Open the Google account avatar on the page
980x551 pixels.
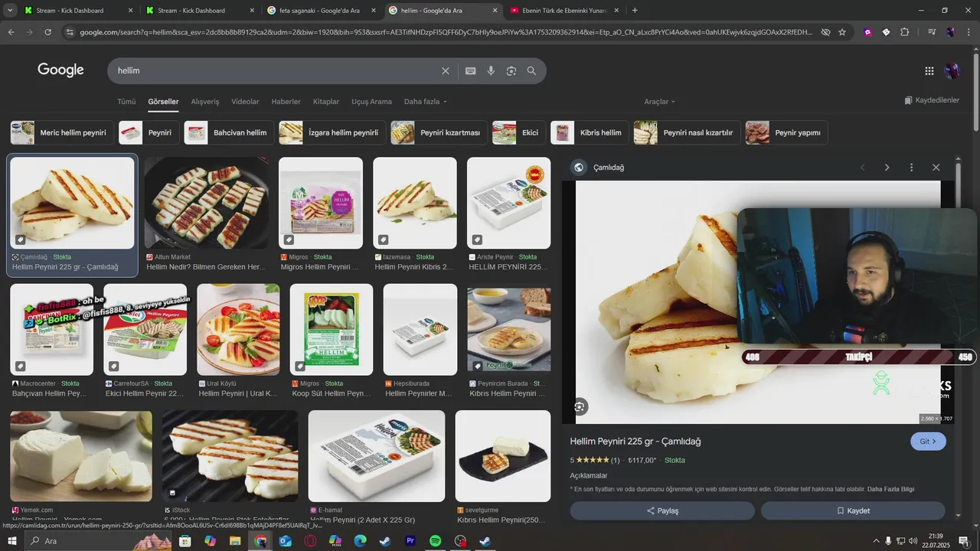tap(952, 70)
